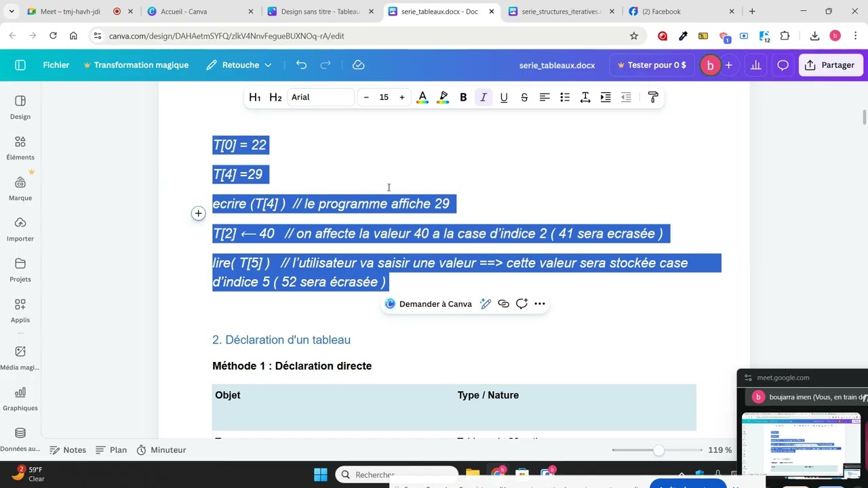Open highlight color tool
The image size is (868, 488).
click(443, 98)
